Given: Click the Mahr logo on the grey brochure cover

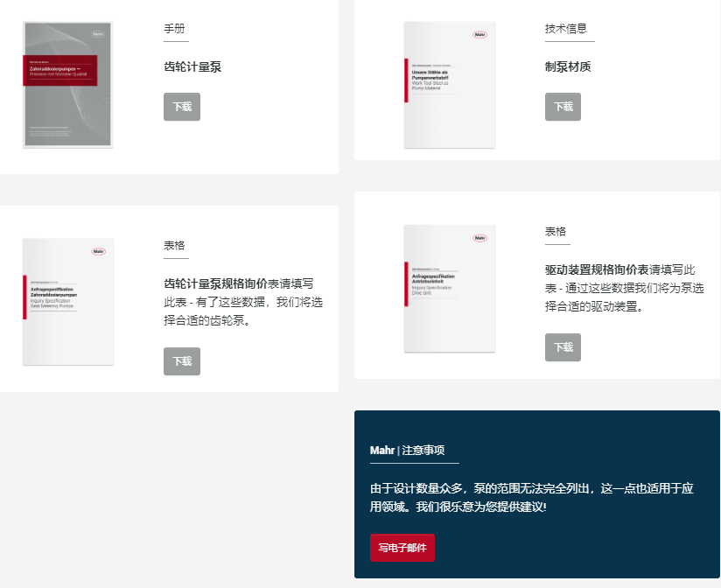Looking at the screenshot, I should pos(97,35).
